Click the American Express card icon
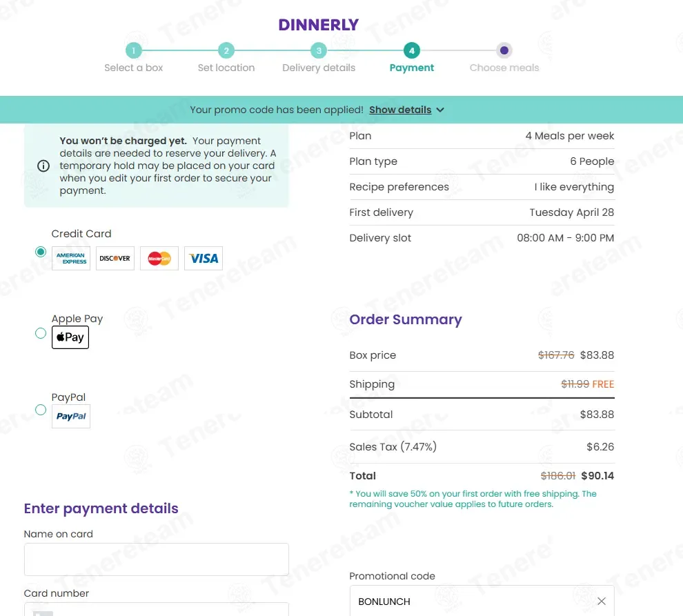Viewport: 683px width, 616px height. [71, 259]
